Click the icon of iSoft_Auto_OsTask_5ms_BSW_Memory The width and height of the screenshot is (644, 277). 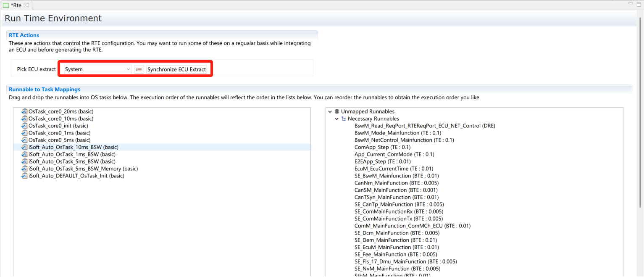[x=24, y=169]
